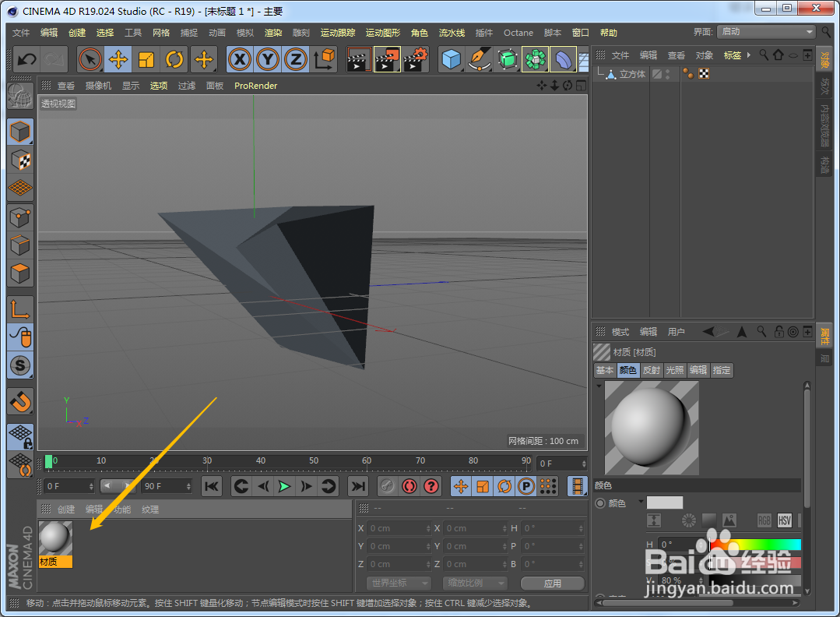Image resolution: width=840 pixels, height=617 pixels.
Task: Render the active view clapperboard icon
Action: click(x=359, y=59)
